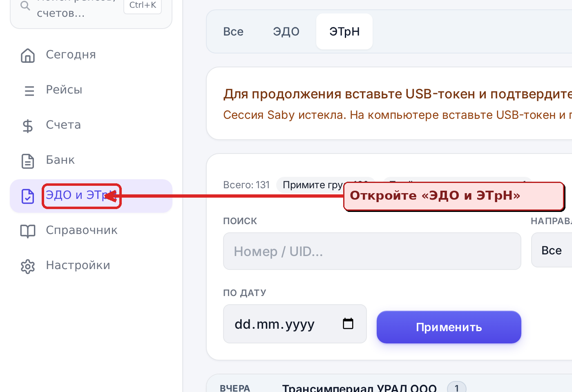Switch to the Все tab

[233, 31]
